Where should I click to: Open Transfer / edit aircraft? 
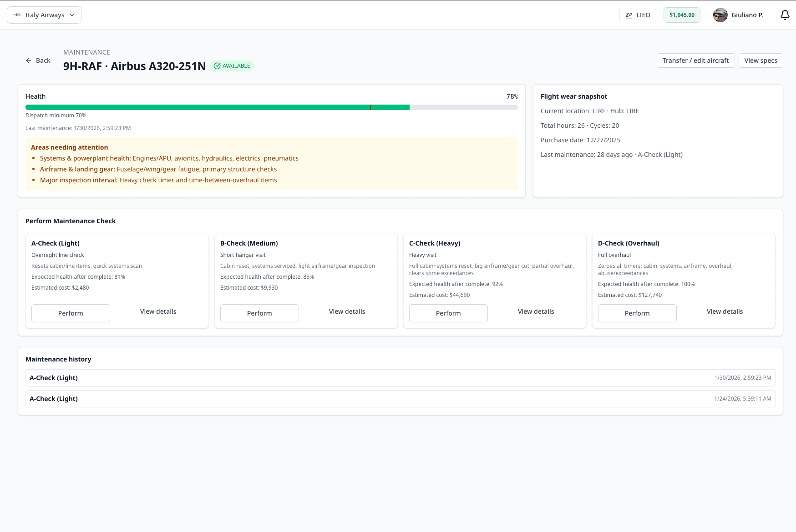pos(695,60)
